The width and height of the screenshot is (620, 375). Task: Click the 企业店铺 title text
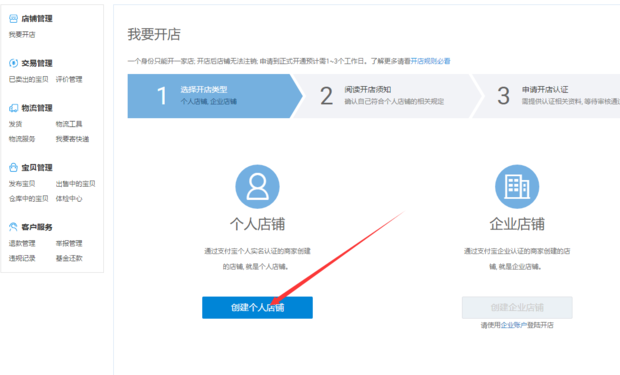517,224
